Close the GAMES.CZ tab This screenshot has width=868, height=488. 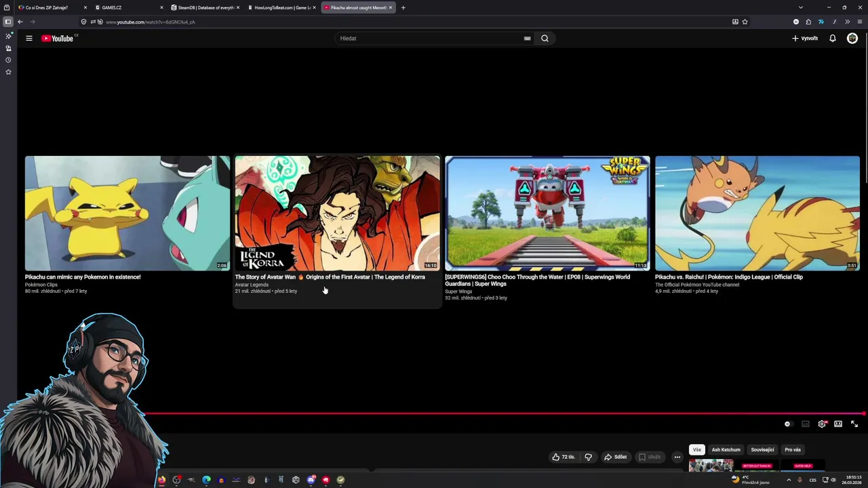point(161,7)
